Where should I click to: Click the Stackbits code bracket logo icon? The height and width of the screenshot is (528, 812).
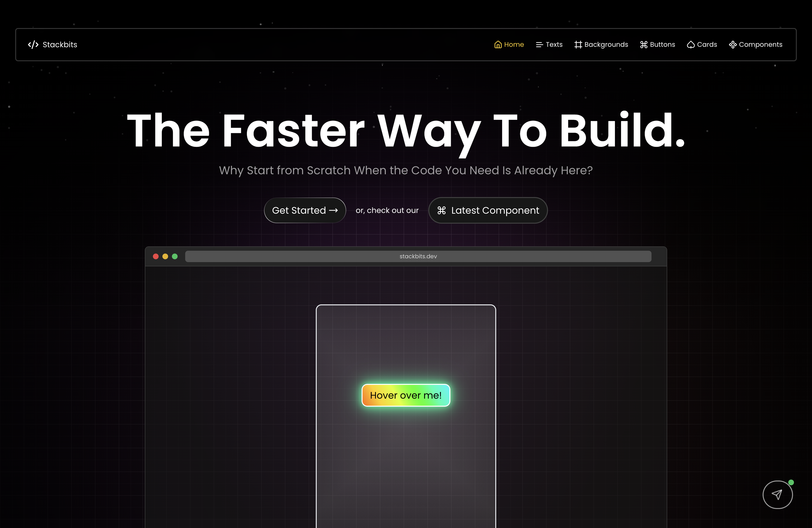[33, 45]
